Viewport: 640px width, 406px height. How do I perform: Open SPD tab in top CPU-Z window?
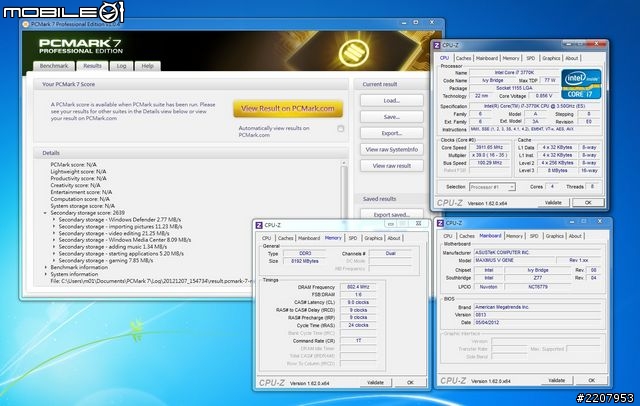(x=531, y=58)
